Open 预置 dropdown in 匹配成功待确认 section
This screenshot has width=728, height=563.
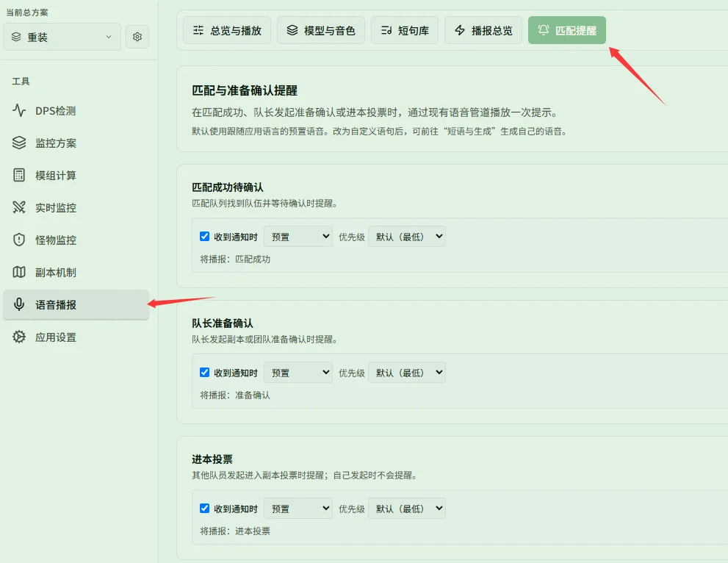(x=298, y=237)
